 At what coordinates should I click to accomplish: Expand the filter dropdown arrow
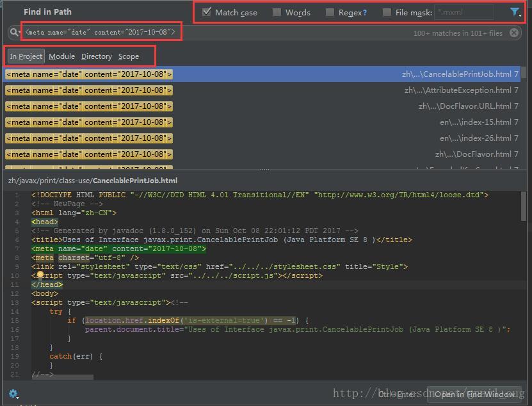pos(520,15)
